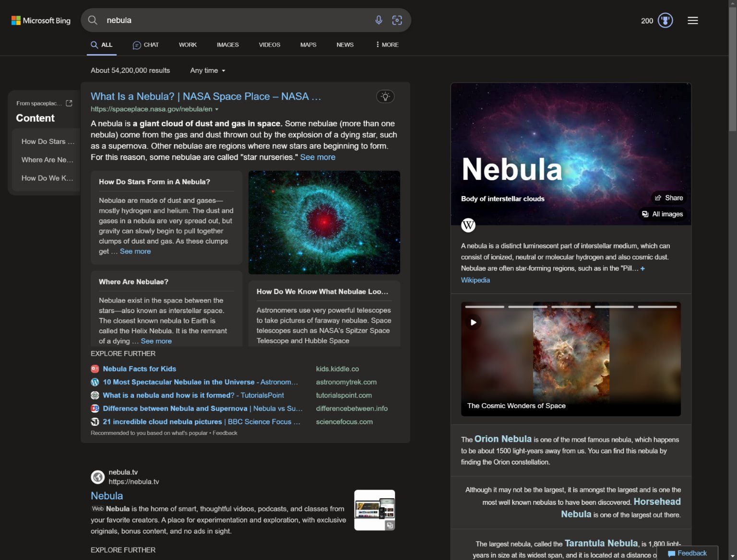Open the MORE tabs dropdown
The image size is (737, 560).
tap(387, 45)
